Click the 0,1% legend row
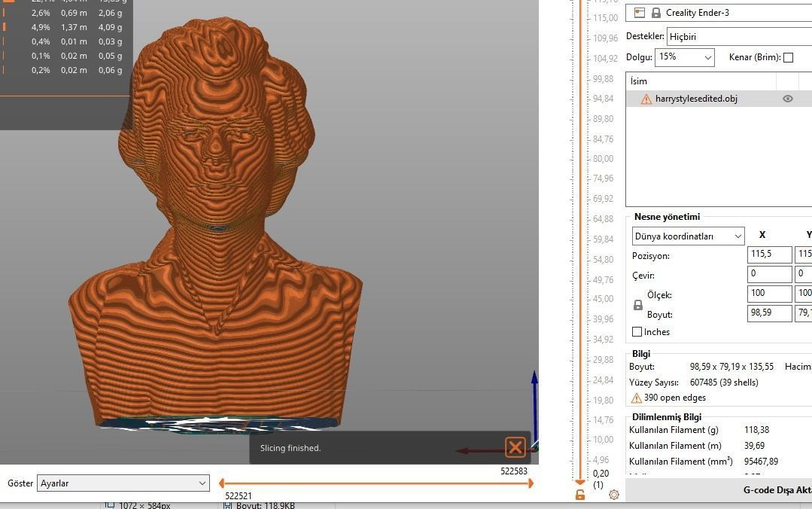812x509 pixels. point(62,56)
